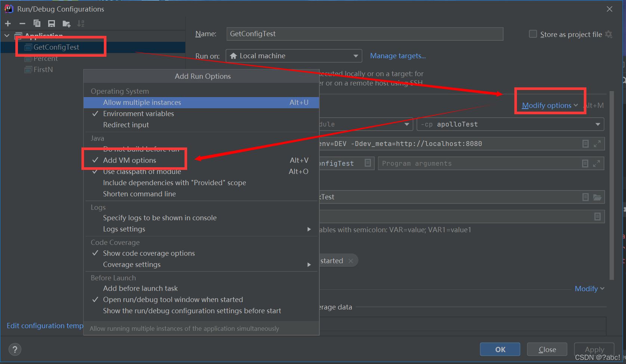Image resolution: width=626 pixels, height=364 pixels.
Task: Browse working directory with folder icon
Action: [x=597, y=197]
